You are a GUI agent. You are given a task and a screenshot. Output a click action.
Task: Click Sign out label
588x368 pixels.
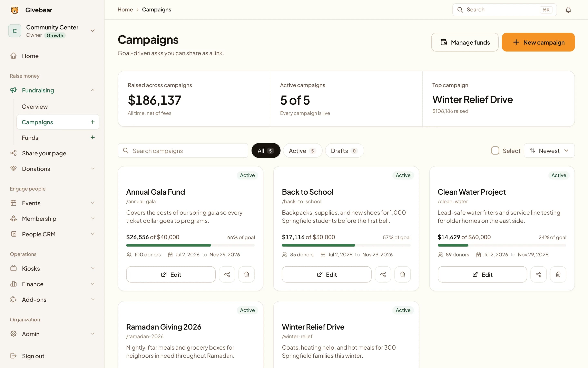(x=33, y=356)
